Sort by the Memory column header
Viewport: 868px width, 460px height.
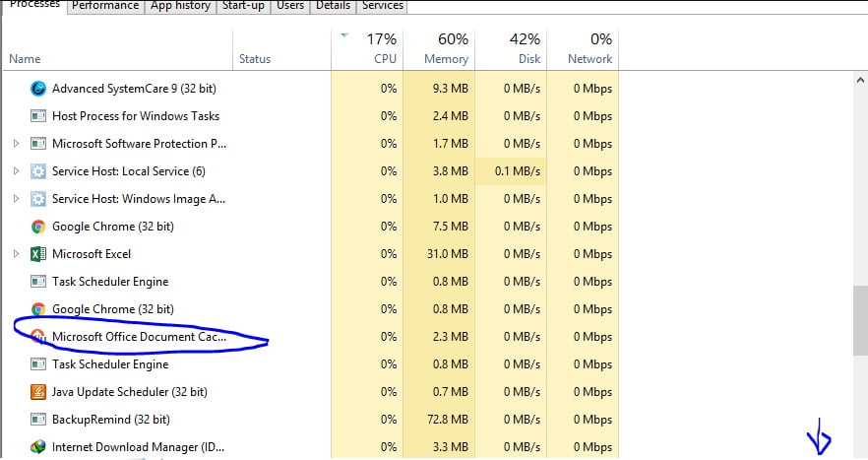pos(439,50)
